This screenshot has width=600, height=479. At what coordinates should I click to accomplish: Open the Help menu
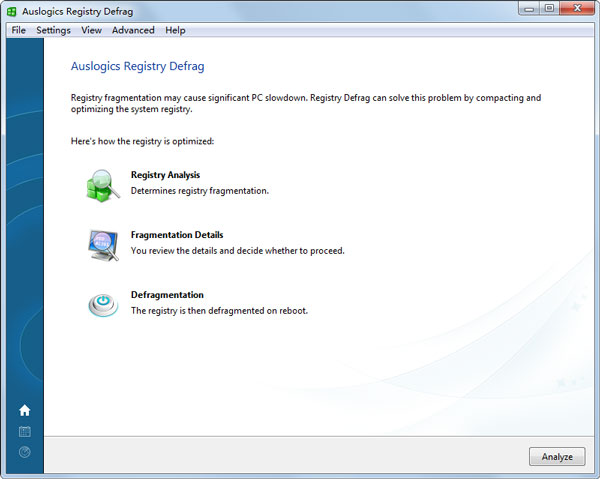[x=175, y=30]
